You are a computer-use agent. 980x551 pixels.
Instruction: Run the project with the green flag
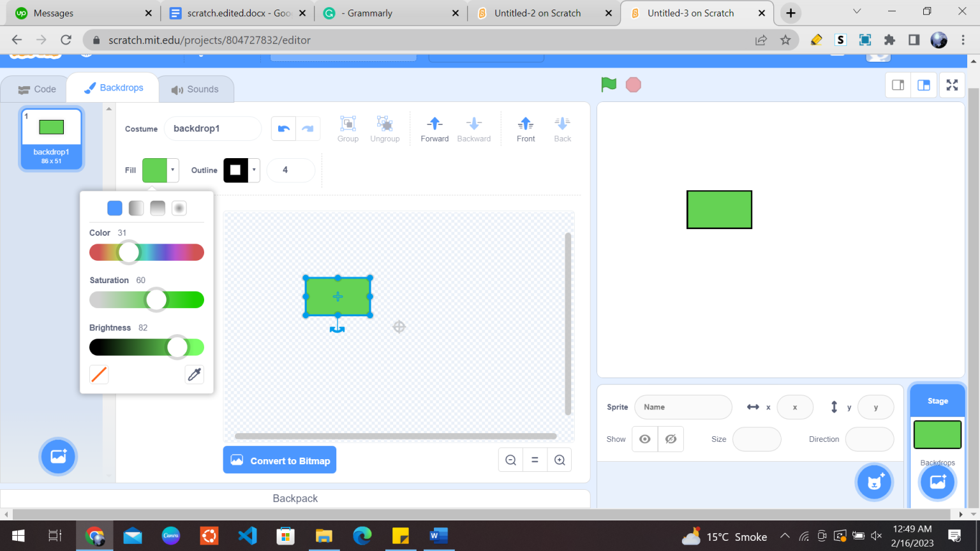point(608,84)
